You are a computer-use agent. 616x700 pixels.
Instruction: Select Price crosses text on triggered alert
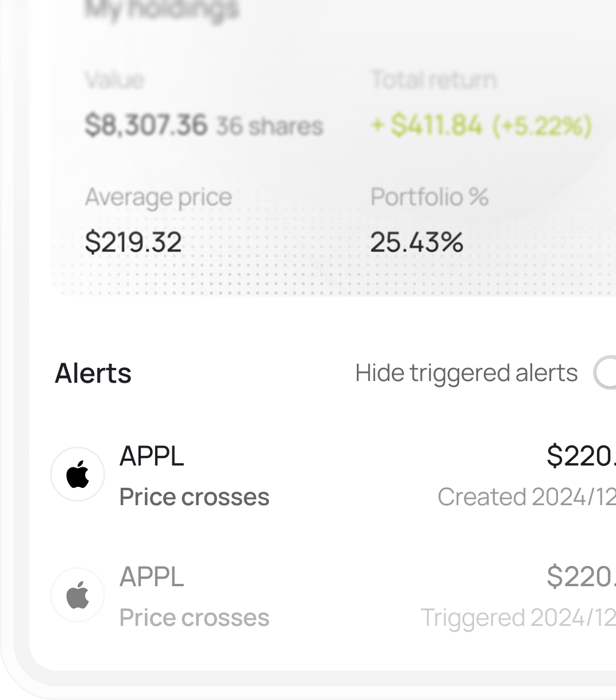[x=194, y=618]
